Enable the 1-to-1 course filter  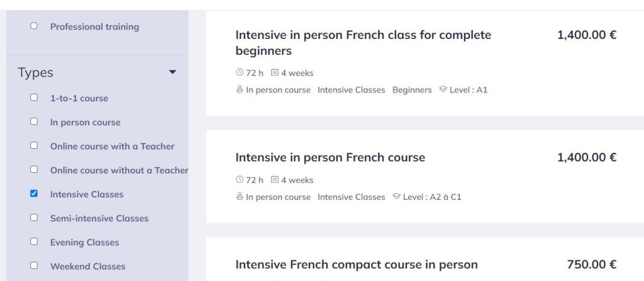click(34, 97)
